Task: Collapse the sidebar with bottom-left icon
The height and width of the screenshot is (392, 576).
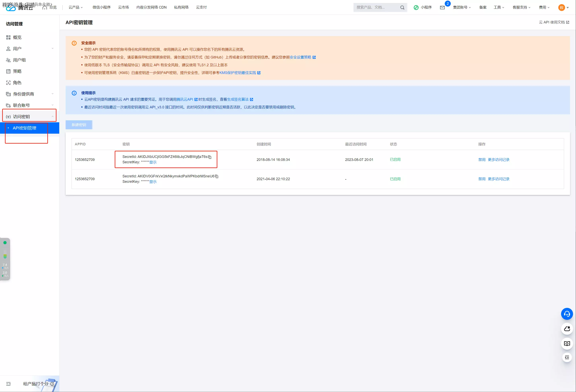Action: 8,384
